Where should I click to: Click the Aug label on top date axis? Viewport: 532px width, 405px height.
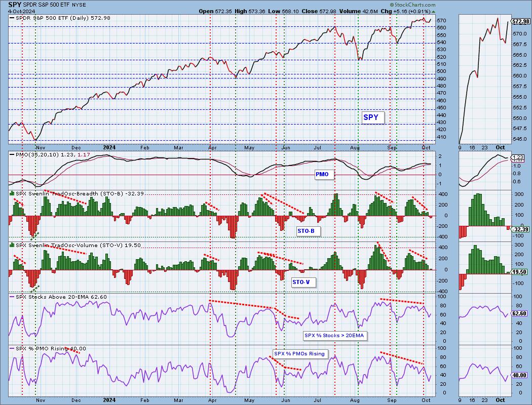[355, 148]
